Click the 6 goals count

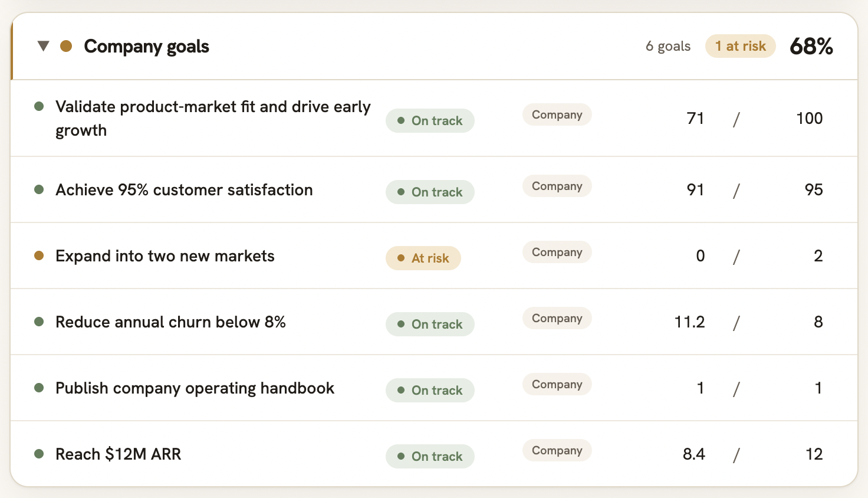click(668, 46)
